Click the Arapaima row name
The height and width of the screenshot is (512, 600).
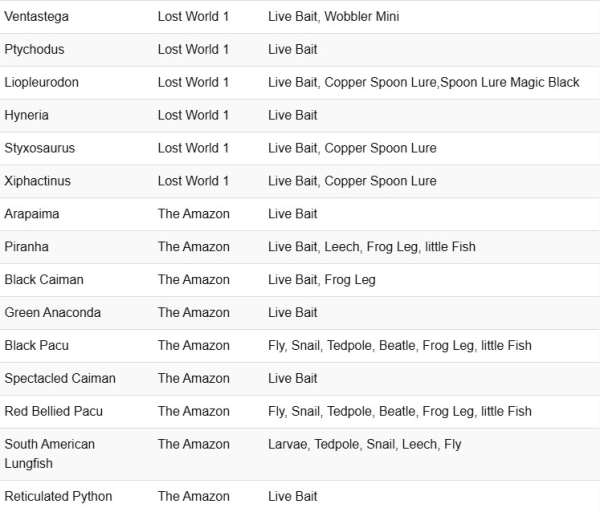pyautogui.click(x=32, y=214)
